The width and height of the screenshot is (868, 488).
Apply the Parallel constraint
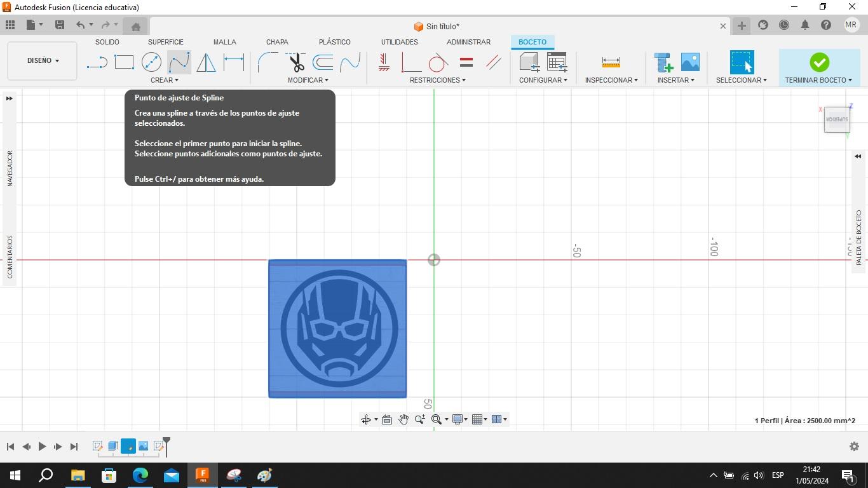[493, 62]
